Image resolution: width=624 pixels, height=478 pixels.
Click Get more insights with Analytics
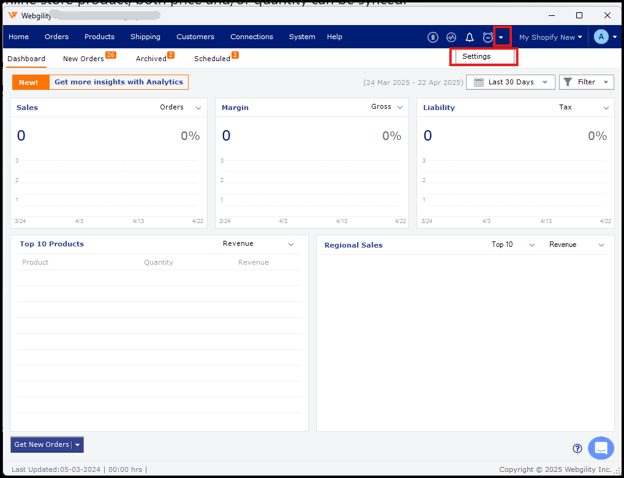point(118,82)
